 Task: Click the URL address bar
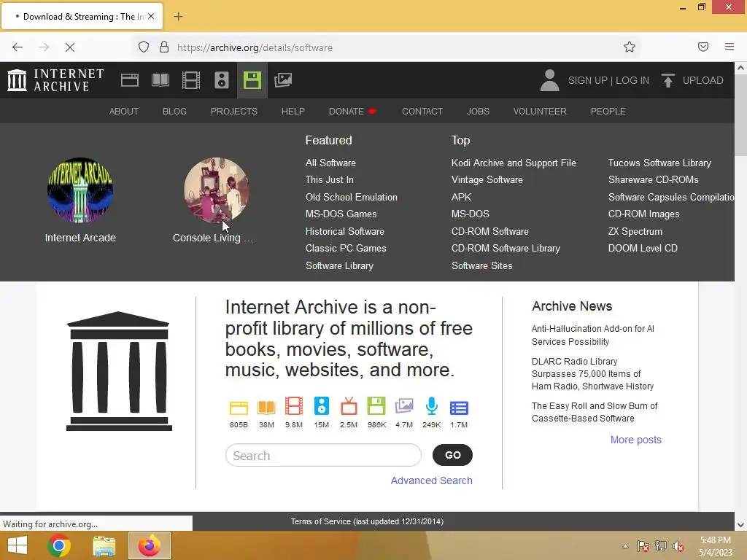[x=386, y=47]
